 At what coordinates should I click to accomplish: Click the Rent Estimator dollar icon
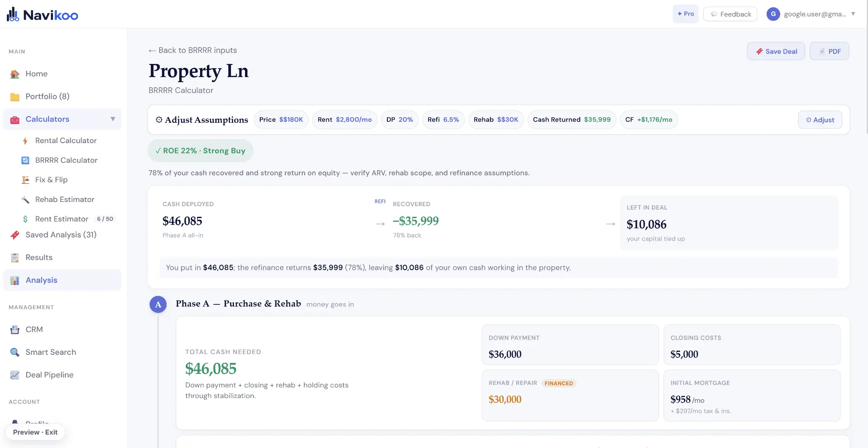[x=25, y=219]
